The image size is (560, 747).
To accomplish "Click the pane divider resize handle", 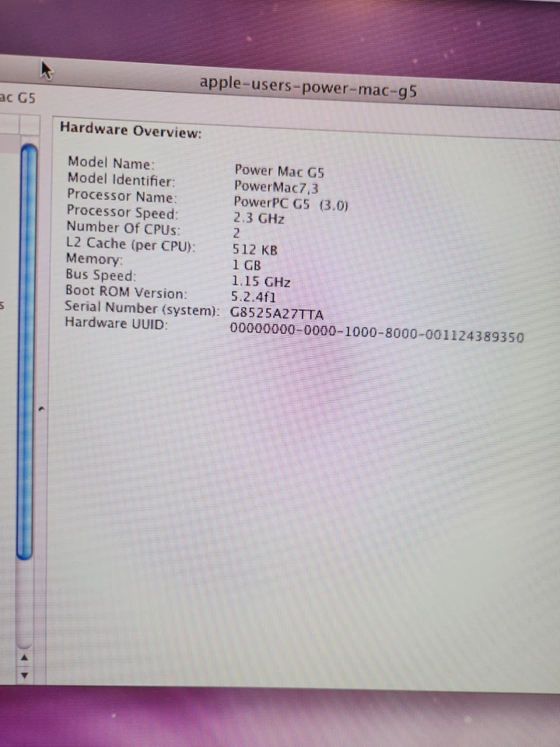I will (x=42, y=408).
